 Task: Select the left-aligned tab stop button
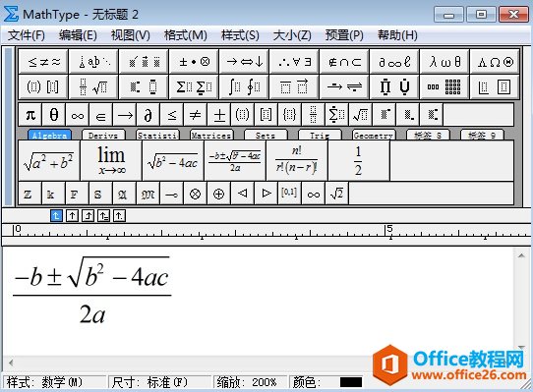pos(56,216)
